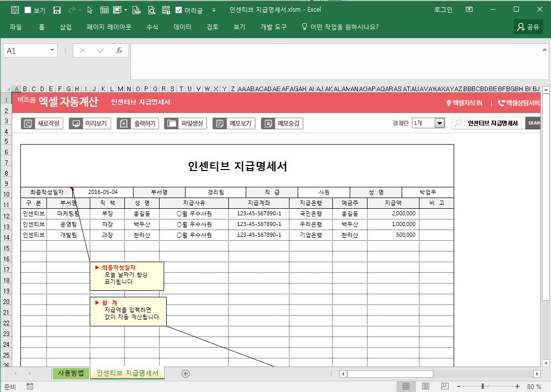Open the 페이지 레이아웃 ribbon tab
Image resolution: width=551 pixels, height=392 pixels.
pos(109,26)
